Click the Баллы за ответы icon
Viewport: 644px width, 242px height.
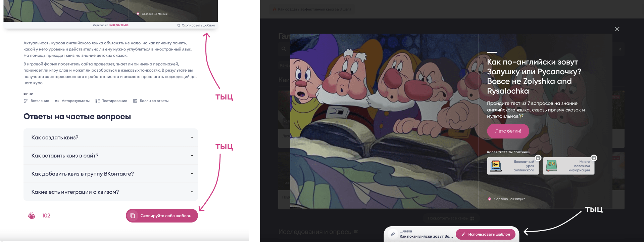[x=135, y=101]
